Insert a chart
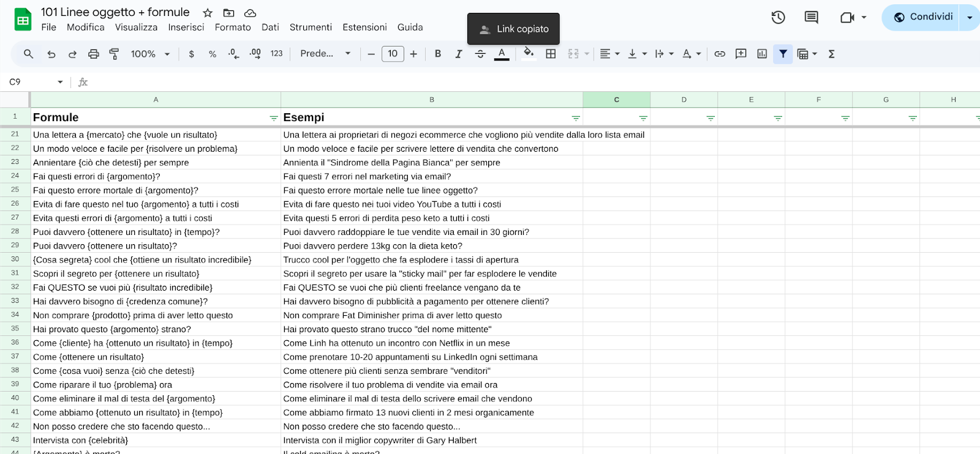The width and height of the screenshot is (980, 454). (762, 54)
